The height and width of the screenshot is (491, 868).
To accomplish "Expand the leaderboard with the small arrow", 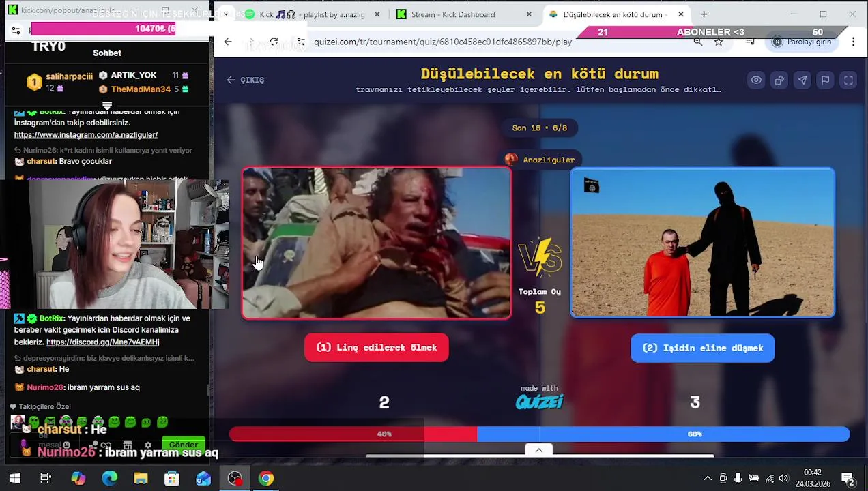I will pyautogui.click(x=107, y=106).
